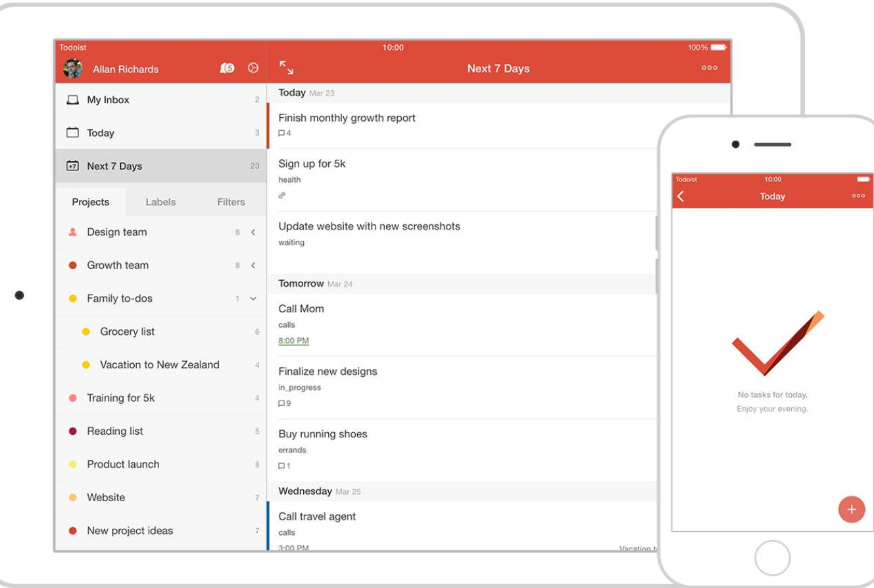This screenshot has height=588, width=874.
Task: Tap the phone three-dot menu icon
Action: click(858, 196)
